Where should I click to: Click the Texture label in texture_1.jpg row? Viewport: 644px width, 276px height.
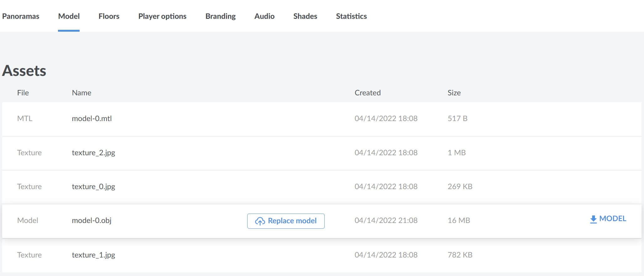(x=29, y=255)
